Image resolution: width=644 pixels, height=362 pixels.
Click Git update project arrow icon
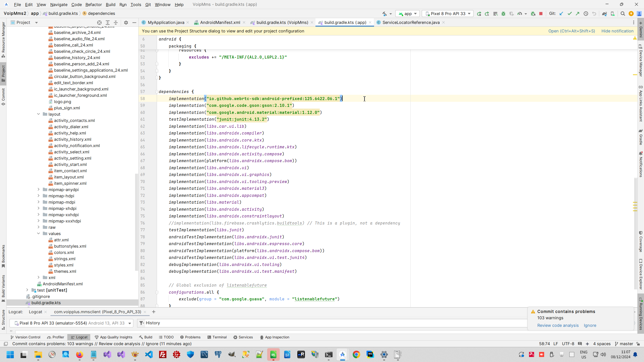pyautogui.click(x=561, y=14)
